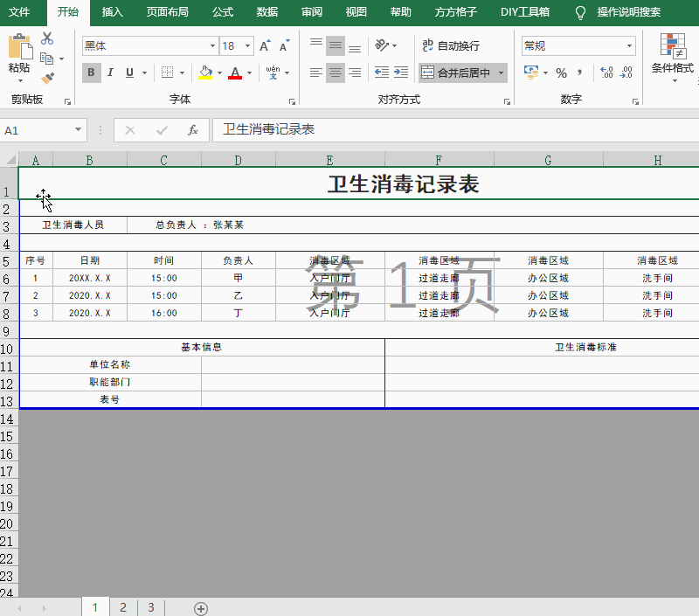Click the 操作说明搜索 search box
Image resolution: width=699 pixels, height=616 pixels.
[x=628, y=12]
